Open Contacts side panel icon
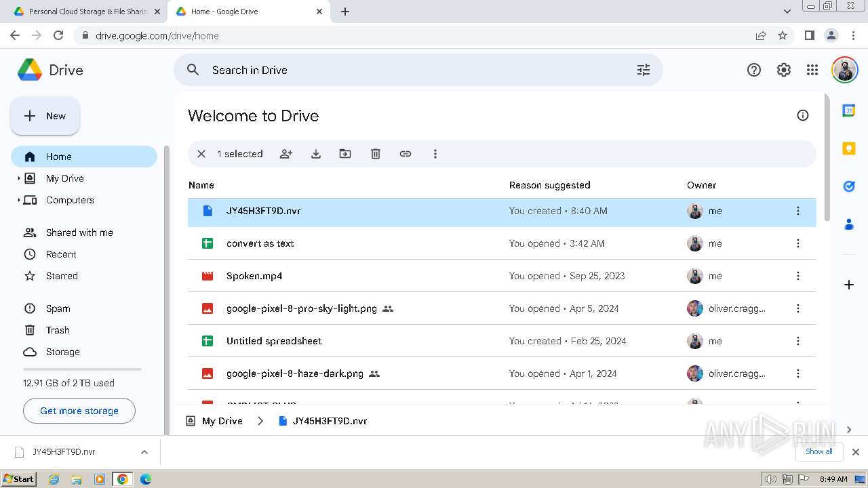 (849, 224)
